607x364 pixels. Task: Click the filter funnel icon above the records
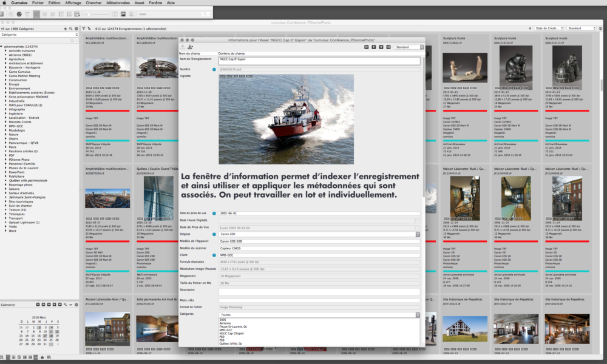tap(84, 29)
